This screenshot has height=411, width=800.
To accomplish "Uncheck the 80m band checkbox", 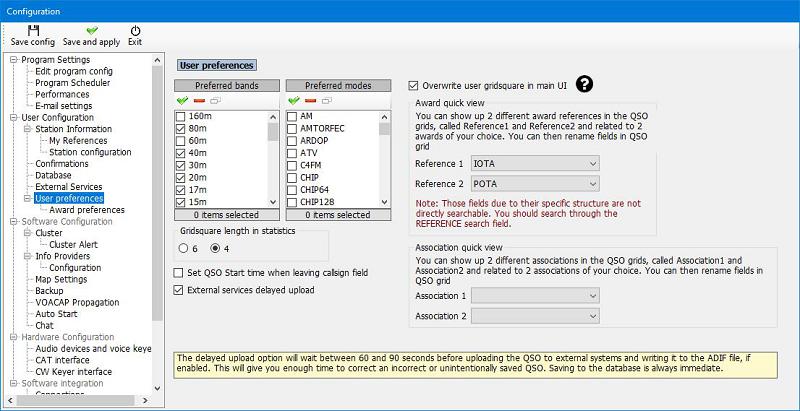I will [180, 129].
